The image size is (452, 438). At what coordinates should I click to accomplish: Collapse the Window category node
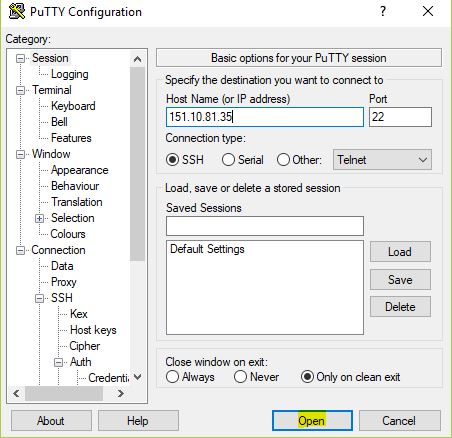click(20, 154)
